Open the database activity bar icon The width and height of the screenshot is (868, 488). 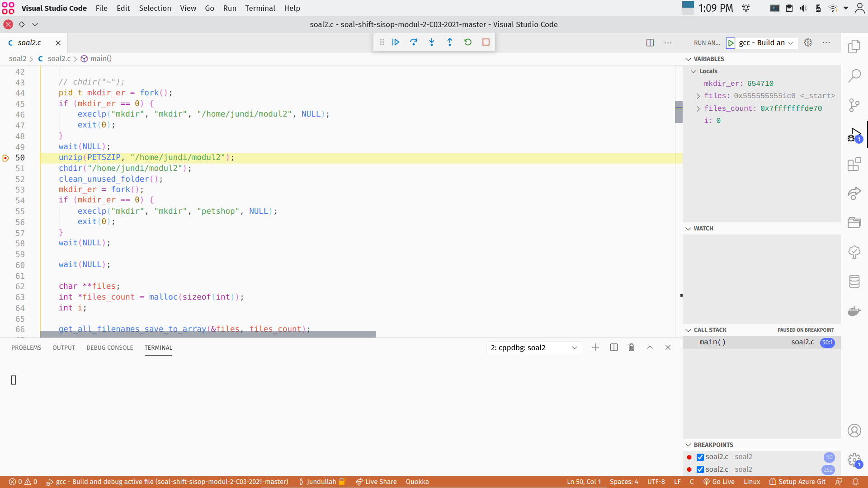pyautogui.click(x=854, y=282)
